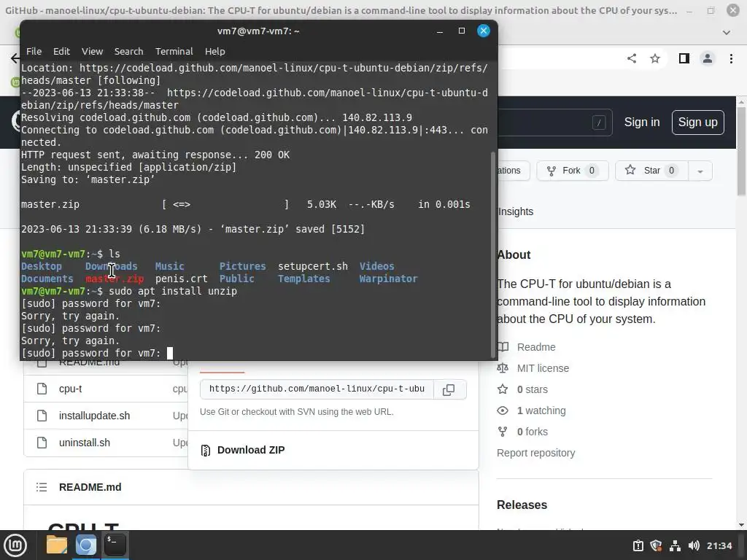Switch to Terminal in taskbar

click(x=115, y=545)
